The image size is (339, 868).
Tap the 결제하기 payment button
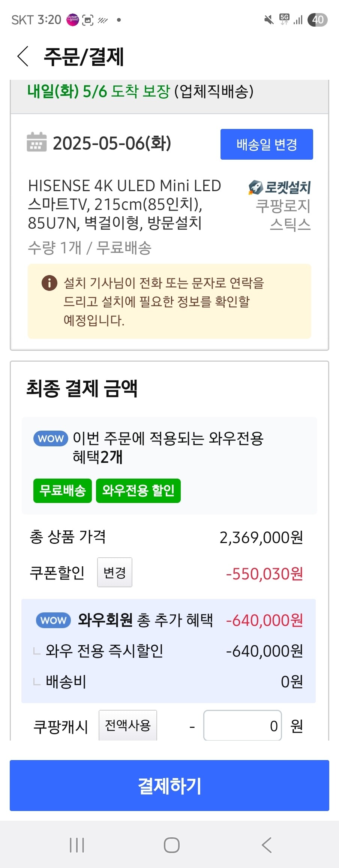coord(169,786)
